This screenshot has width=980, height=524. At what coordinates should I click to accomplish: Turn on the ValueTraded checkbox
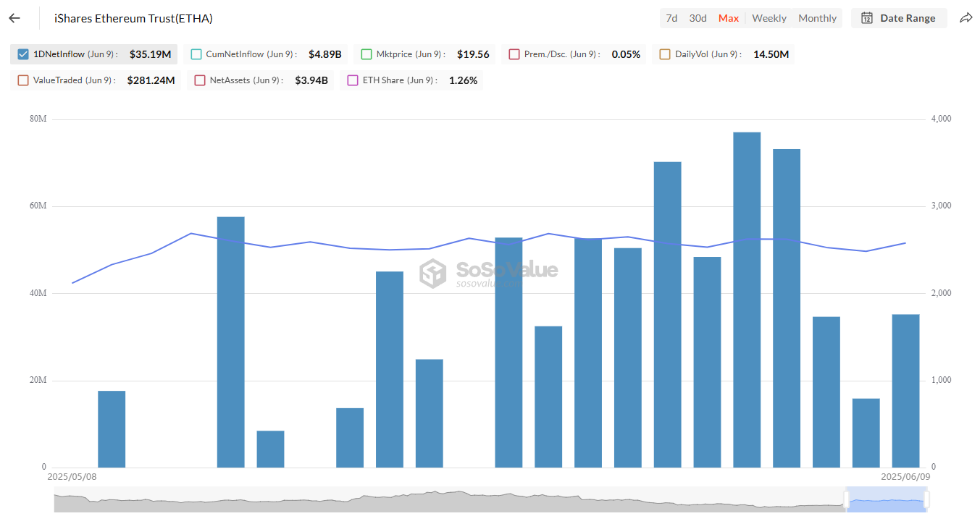coord(22,80)
